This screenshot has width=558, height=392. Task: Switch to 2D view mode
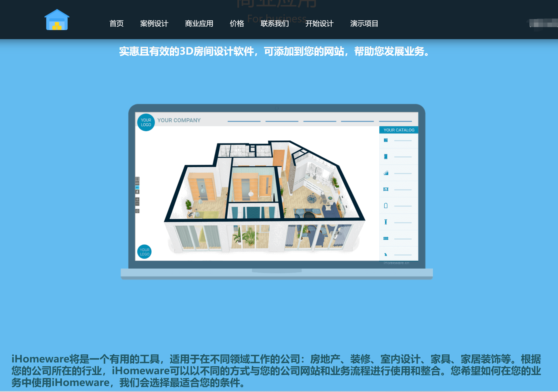(x=137, y=183)
